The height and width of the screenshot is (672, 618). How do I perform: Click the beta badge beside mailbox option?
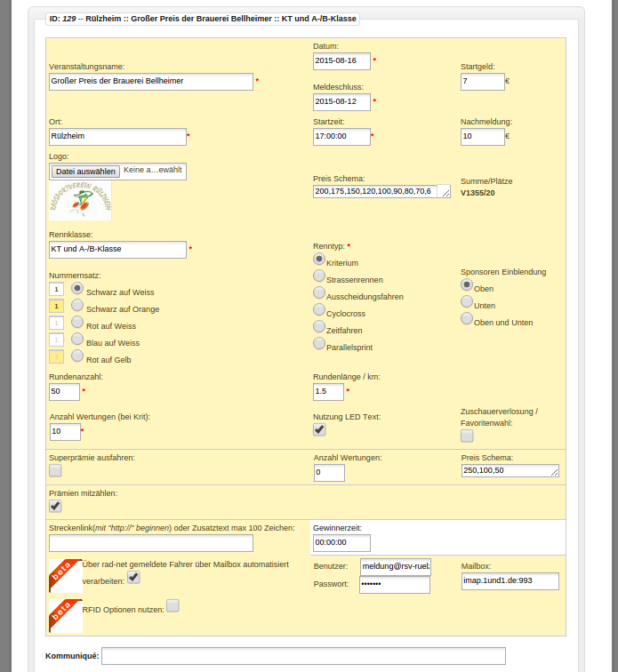(65, 576)
